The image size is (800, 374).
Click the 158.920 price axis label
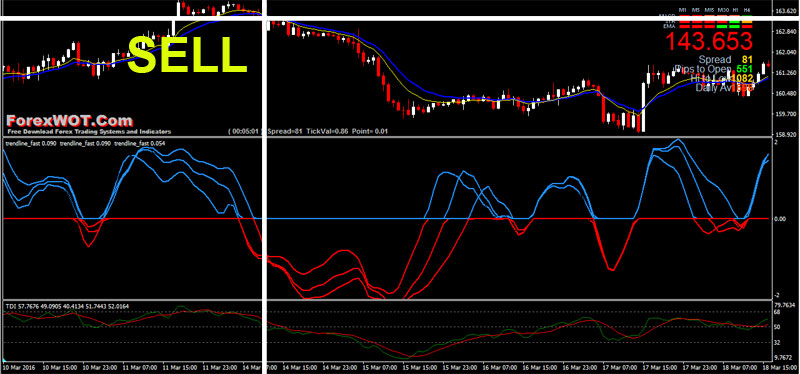coord(786,135)
